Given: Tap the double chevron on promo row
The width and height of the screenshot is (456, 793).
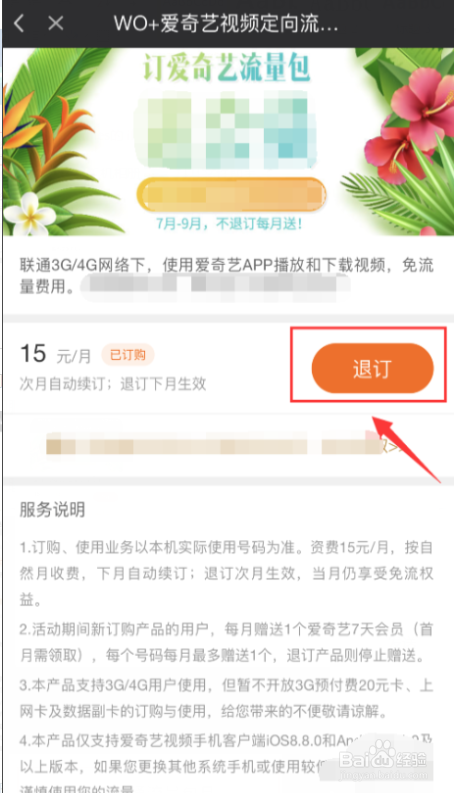Looking at the screenshot, I should pyautogui.click(x=391, y=447).
